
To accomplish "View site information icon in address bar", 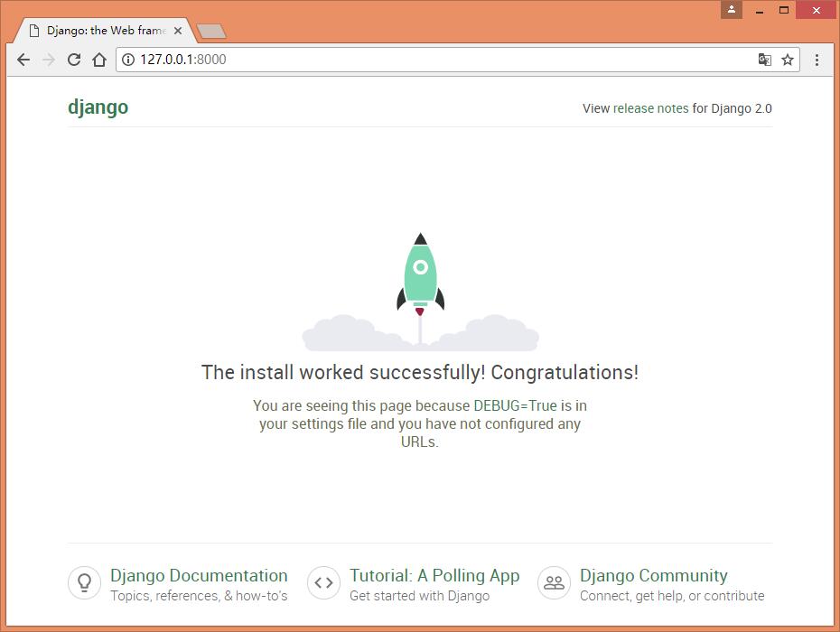I will point(128,60).
